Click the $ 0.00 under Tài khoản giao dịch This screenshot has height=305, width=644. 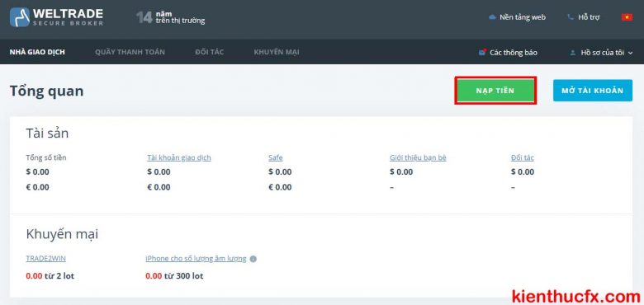point(159,171)
